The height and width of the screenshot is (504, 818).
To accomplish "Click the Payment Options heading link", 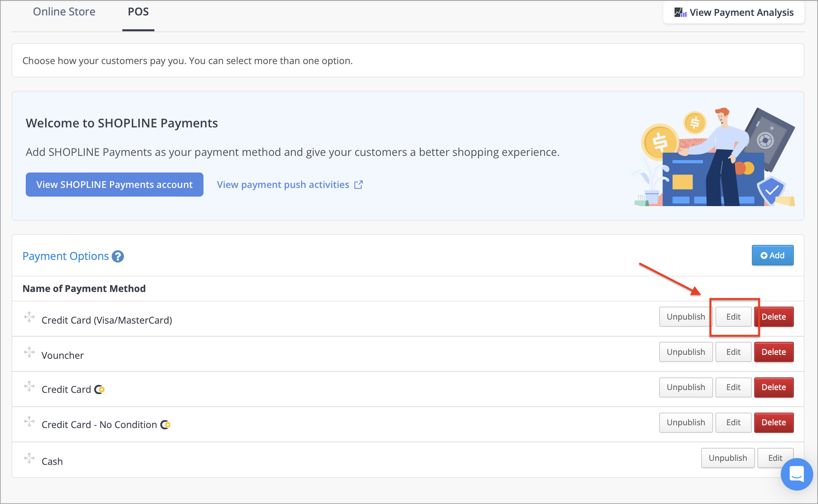I will (x=66, y=256).
